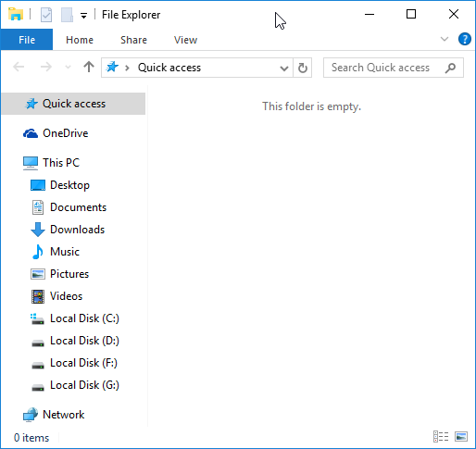Click the Properties icon in quick access toolbar
The image size is (476, 449).
tap(46, 15)
